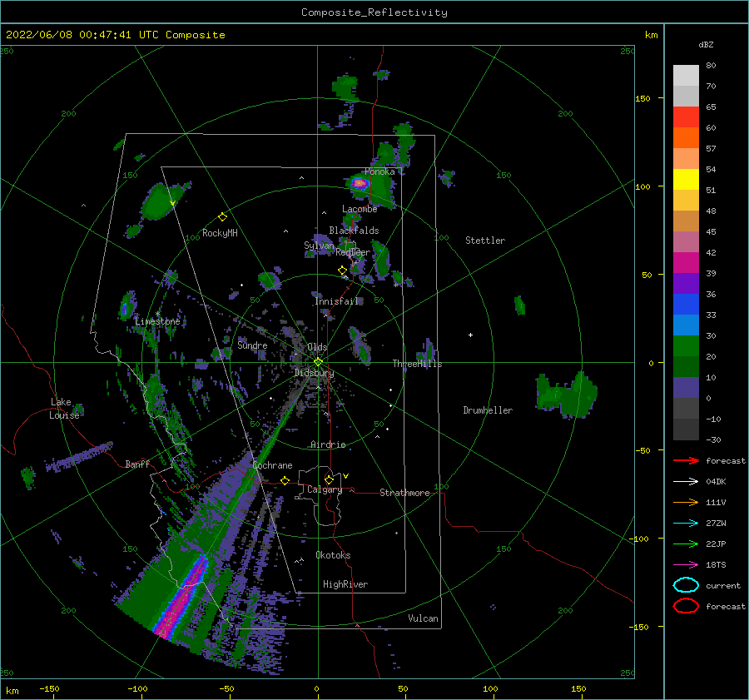749x700 pixels.
Task: Pick the slate purple 0-10 dBZ swatch
Action: coord(686,388)
